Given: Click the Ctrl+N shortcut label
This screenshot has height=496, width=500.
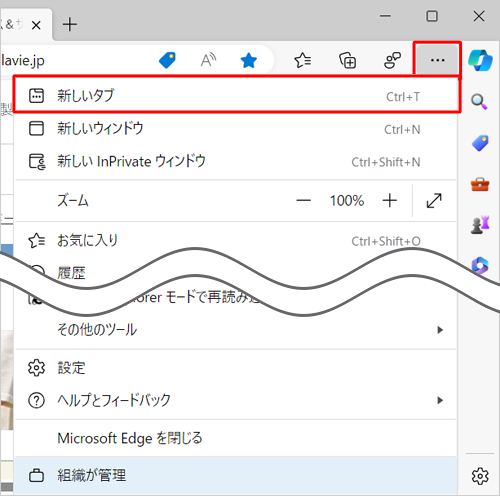Looking at the screenshot, I should [x=402, y=129].
